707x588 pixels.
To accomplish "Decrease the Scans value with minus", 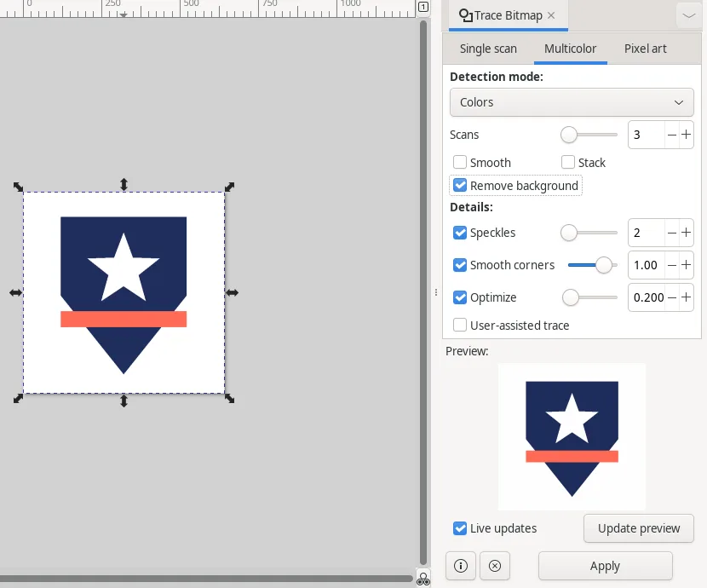I will click(x=672, y=135).
